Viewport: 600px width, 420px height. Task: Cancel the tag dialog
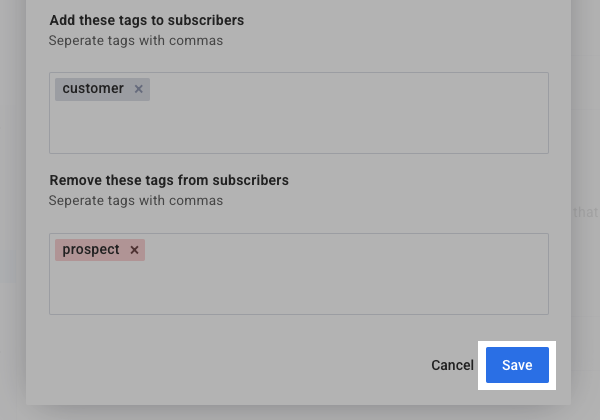point(452,365)
